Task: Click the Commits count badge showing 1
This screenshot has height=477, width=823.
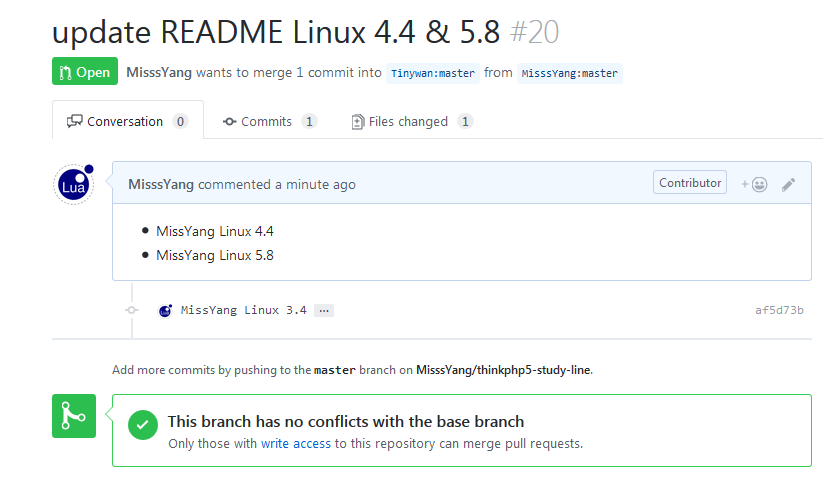Action: pos(309,121)
